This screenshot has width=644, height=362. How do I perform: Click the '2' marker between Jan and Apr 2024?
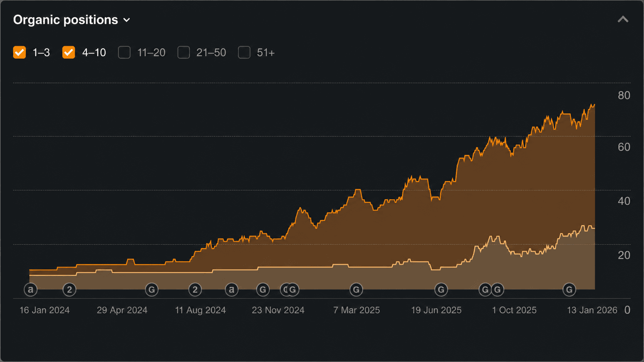69,290
